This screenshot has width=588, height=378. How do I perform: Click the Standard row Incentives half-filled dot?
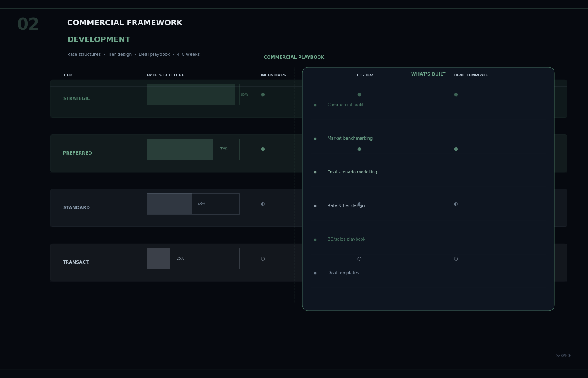click(263, 204)
